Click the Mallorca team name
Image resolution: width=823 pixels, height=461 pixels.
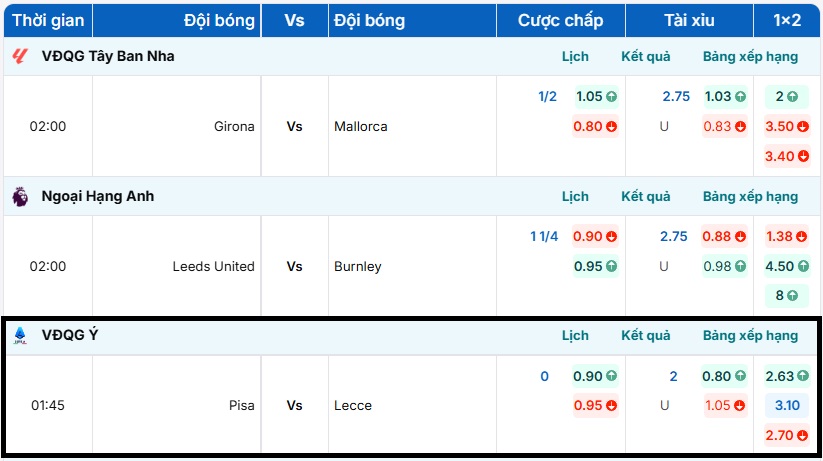coord(361,127)
